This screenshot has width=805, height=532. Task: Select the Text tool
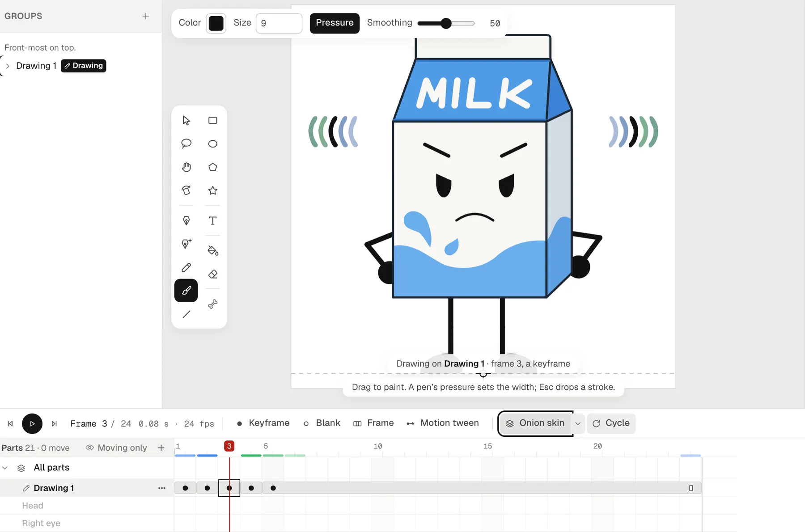(213, 220)
